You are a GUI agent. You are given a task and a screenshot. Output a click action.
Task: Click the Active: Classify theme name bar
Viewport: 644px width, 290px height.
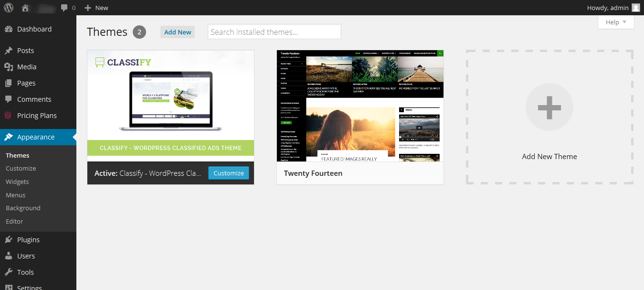(148, 173)
